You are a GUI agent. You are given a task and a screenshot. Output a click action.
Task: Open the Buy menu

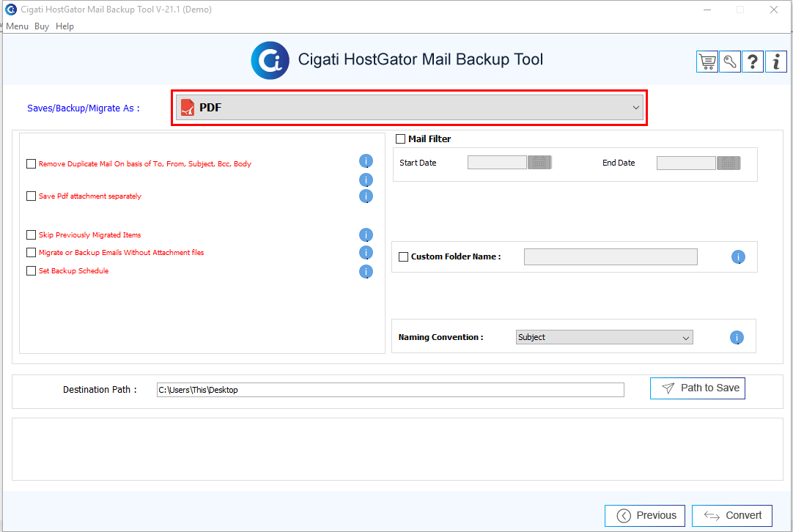[x=42, y=26]
